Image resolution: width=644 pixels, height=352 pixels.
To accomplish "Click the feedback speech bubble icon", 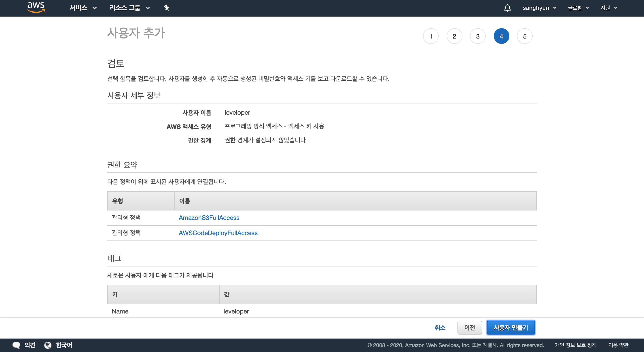I will click(x=16, y=345).
